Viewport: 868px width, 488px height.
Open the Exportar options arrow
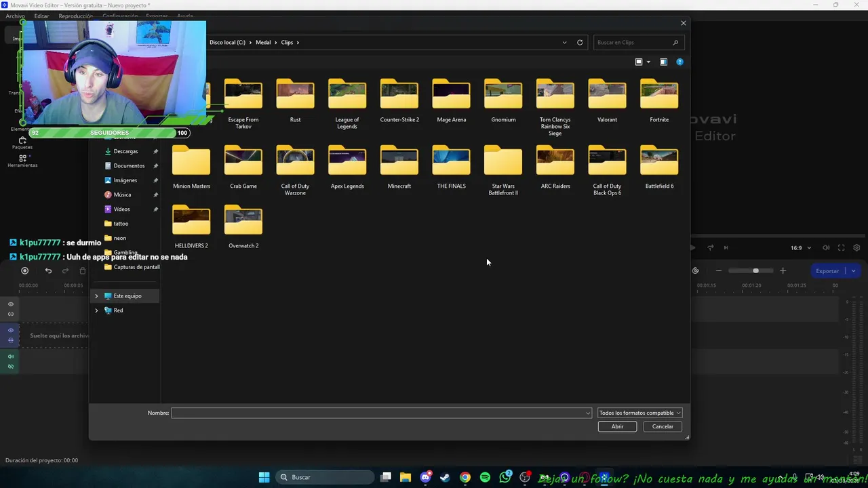coord(853,270)
